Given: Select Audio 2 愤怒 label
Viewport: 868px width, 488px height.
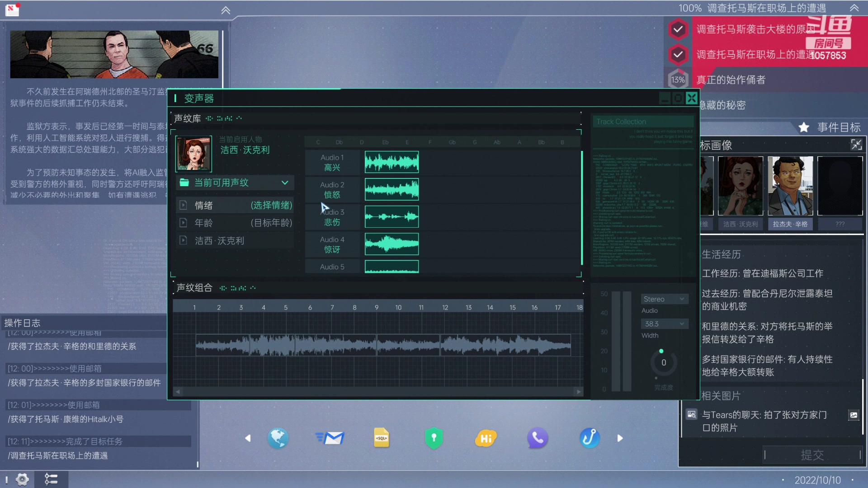Looking at the screenshot, I should [332, 190].
